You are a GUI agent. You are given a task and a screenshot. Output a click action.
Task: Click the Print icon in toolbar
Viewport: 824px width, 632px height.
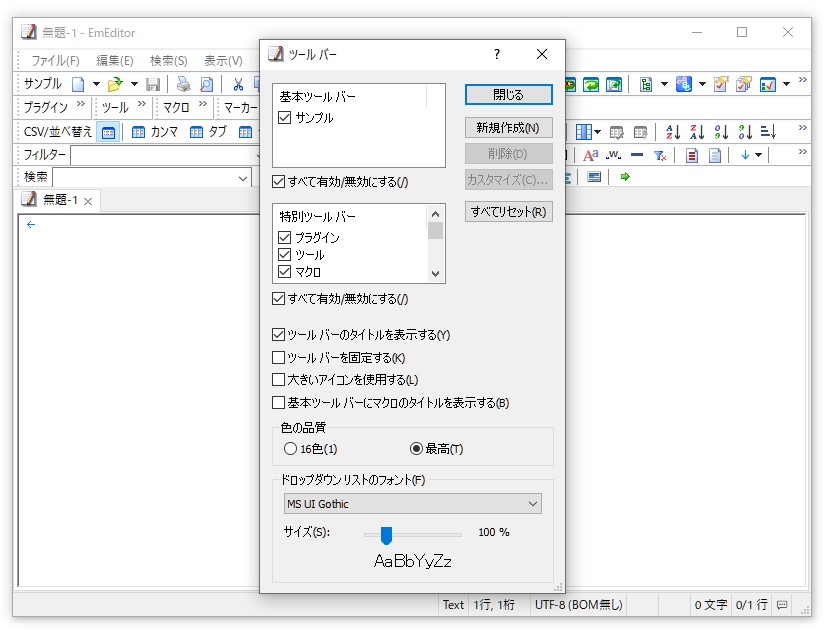(x=183, y=84)
